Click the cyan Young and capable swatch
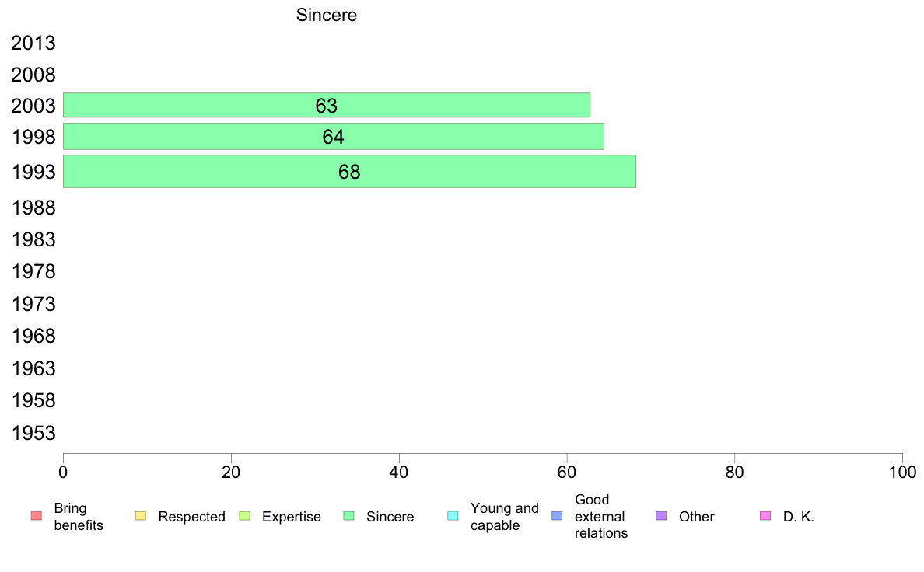Viewport: 924px width, 572px height. [453, 516]
